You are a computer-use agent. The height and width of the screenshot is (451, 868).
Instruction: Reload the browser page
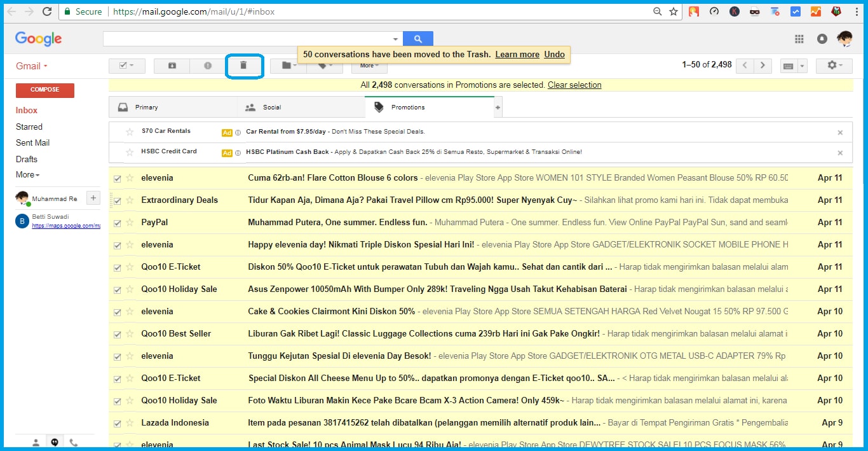tap(47, 11)
